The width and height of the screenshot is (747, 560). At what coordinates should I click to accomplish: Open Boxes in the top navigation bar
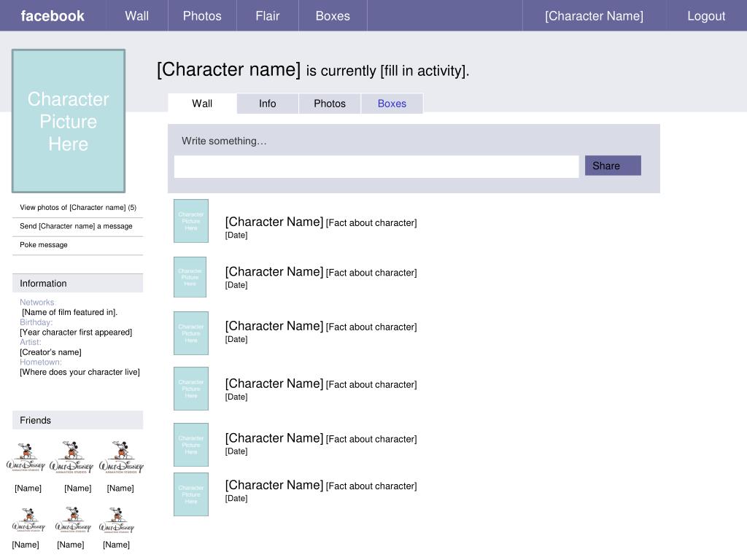pos(333,16)
